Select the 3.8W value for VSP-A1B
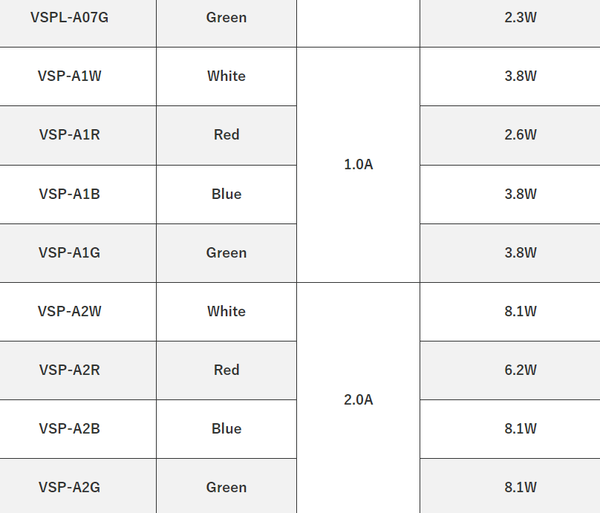Image resolution: width=600 pixels, height=513 pixels. pos(521,194)
